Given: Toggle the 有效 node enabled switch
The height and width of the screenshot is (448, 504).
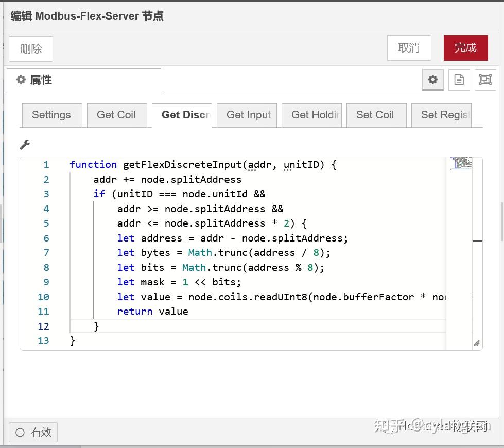Looking at the screenshot, I should [x=32, y=432].
